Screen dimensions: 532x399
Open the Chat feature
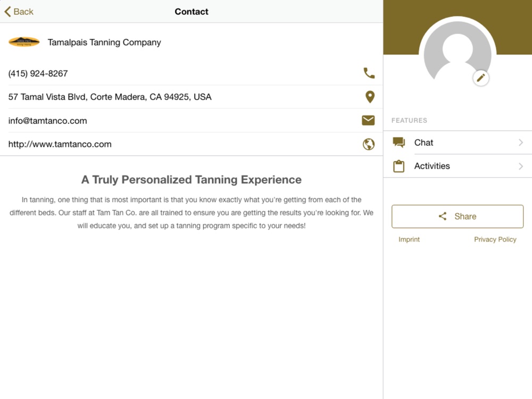pos(458,143)
